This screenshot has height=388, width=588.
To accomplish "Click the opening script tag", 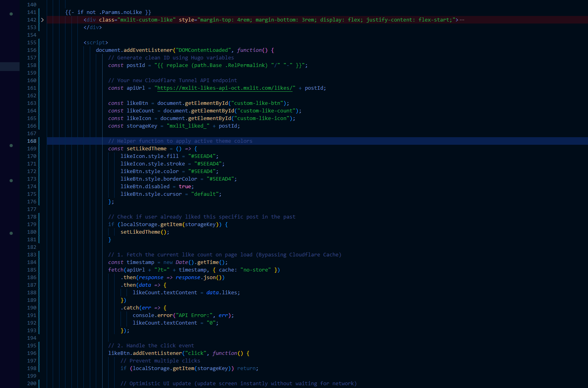I will 96,43.
